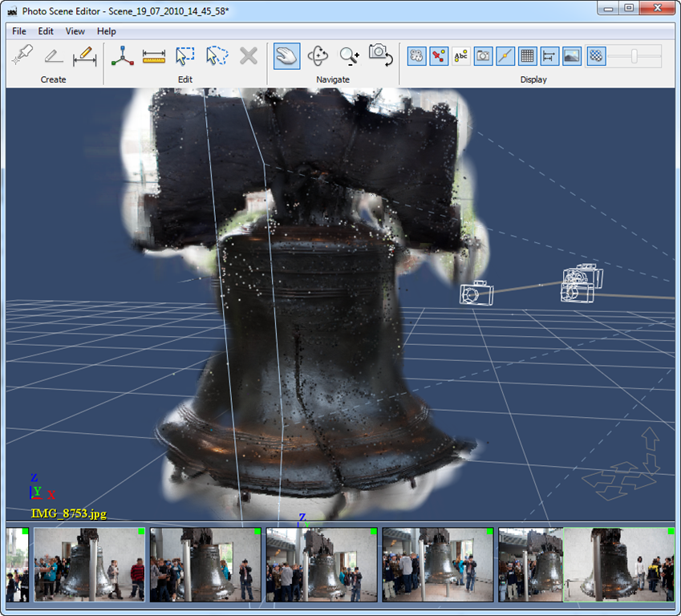The width and height of the screenshot is (681, 616).
Task: Click the delete selection X icon
Action: [x=248, y=56]
